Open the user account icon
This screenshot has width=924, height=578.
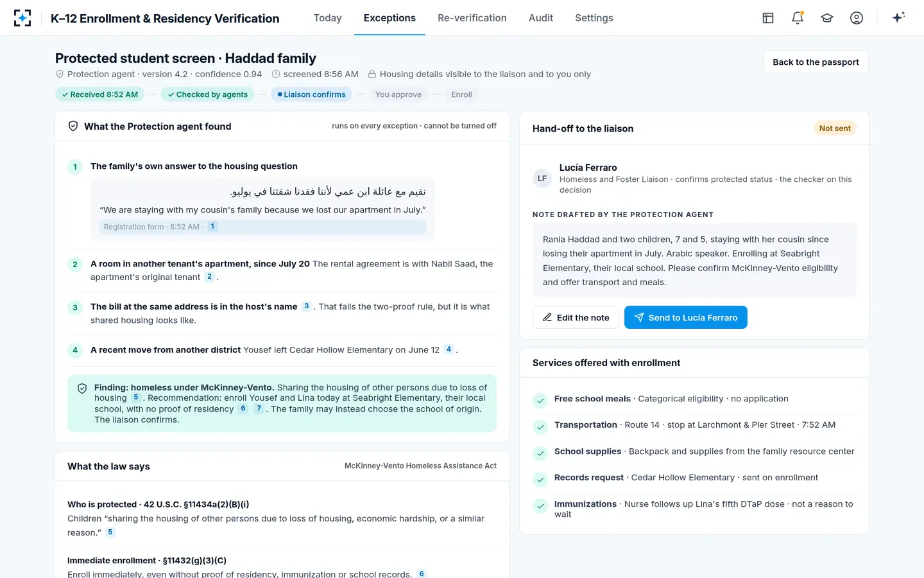[x=857, y=18]
